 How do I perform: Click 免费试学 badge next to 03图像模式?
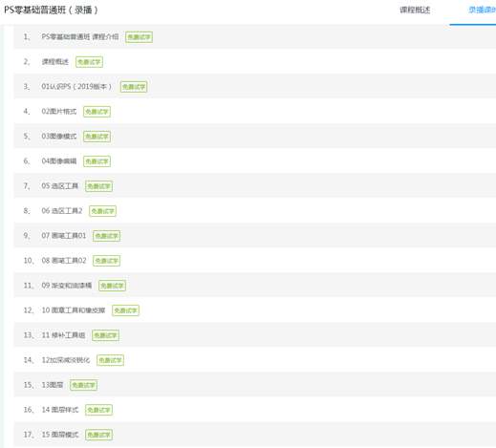[97, 137]
